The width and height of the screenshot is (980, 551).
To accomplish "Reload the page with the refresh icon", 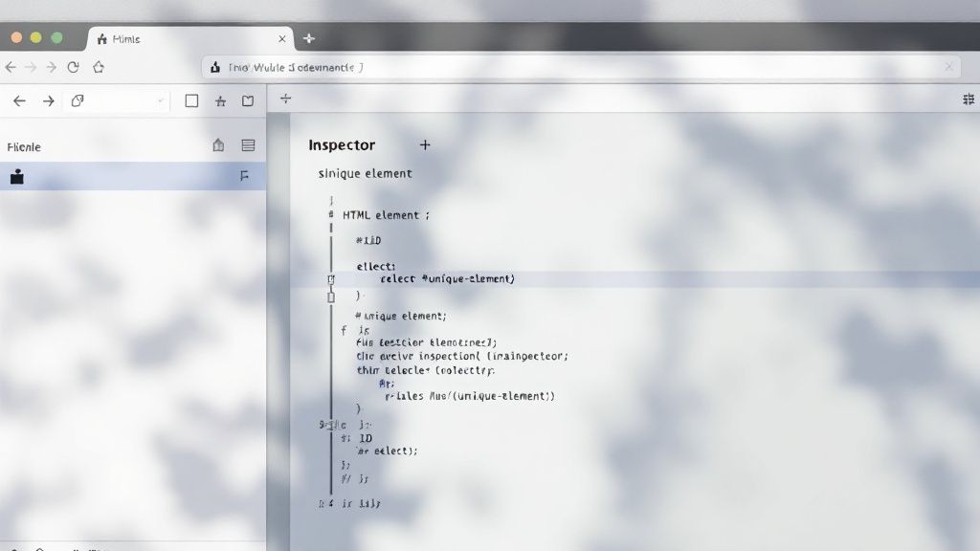I will [x=73, y=67].
